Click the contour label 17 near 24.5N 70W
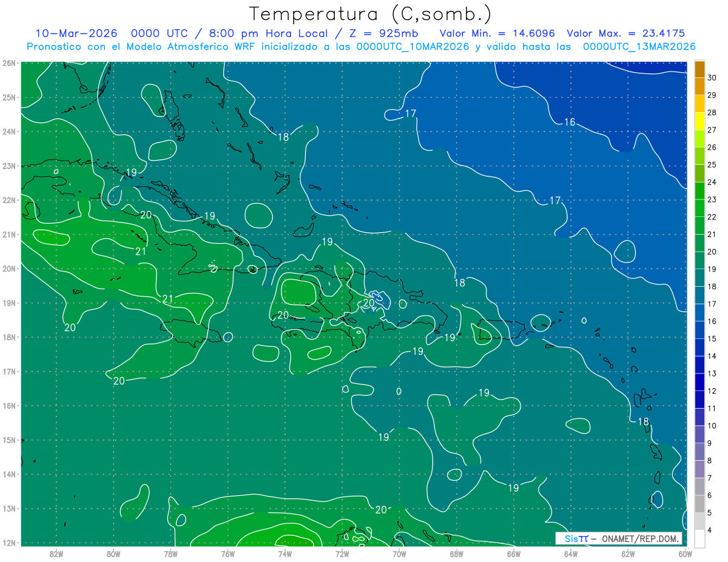Image resolution: width=728 pixels, height=562 pixels. 411,113
